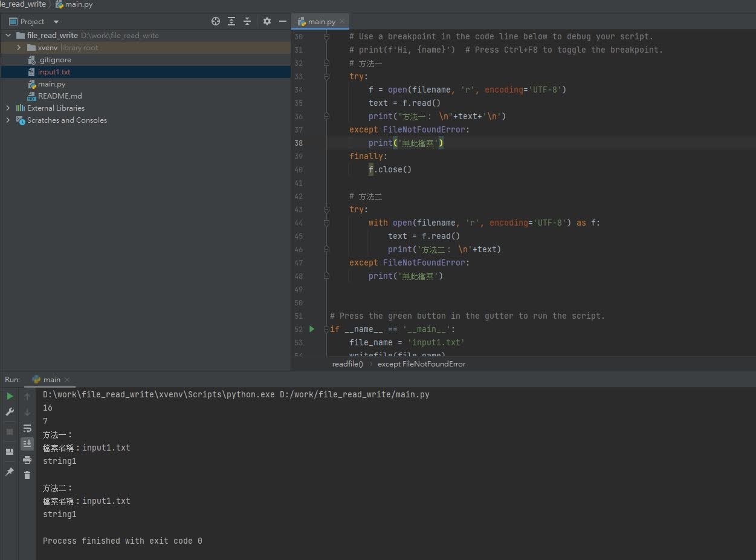Open Project panel gear options
The image size is (756, 560).
point(267,21)
